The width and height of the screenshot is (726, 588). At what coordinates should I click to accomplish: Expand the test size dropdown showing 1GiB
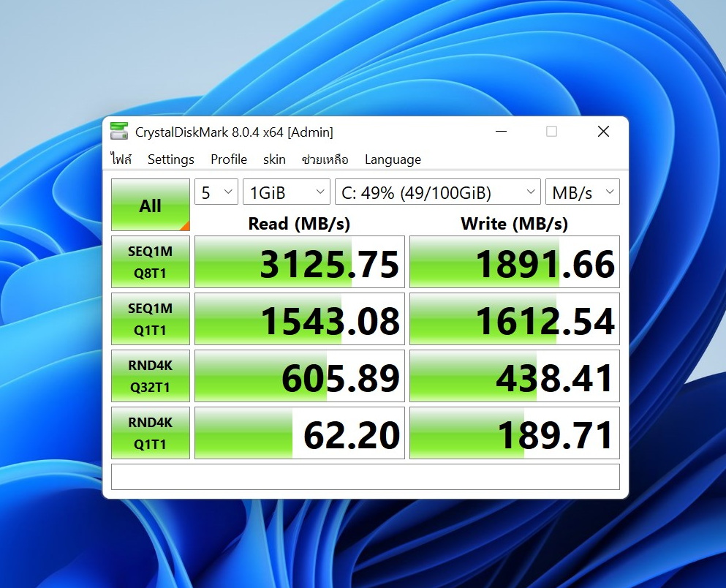pyautogui.click(x=287, y=192)
